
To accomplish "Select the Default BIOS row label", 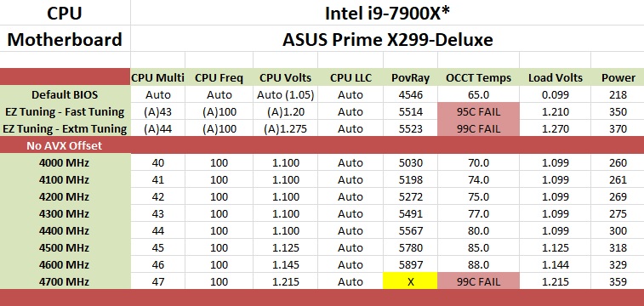I will click(x=65, y=94).
